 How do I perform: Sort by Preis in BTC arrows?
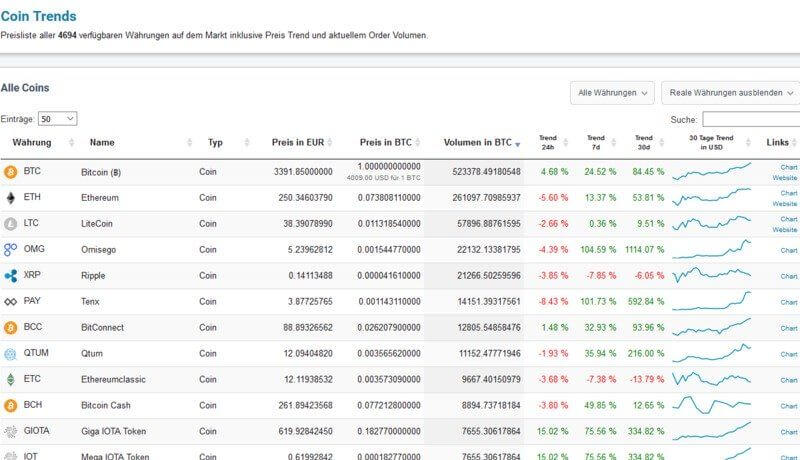pyautogui.click(x=417, y=143)
